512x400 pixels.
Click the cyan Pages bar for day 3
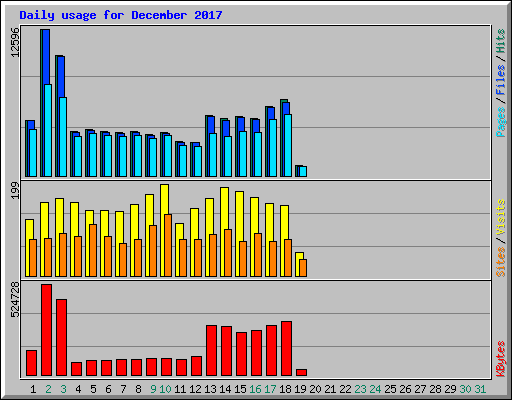[x=63, y=137]
